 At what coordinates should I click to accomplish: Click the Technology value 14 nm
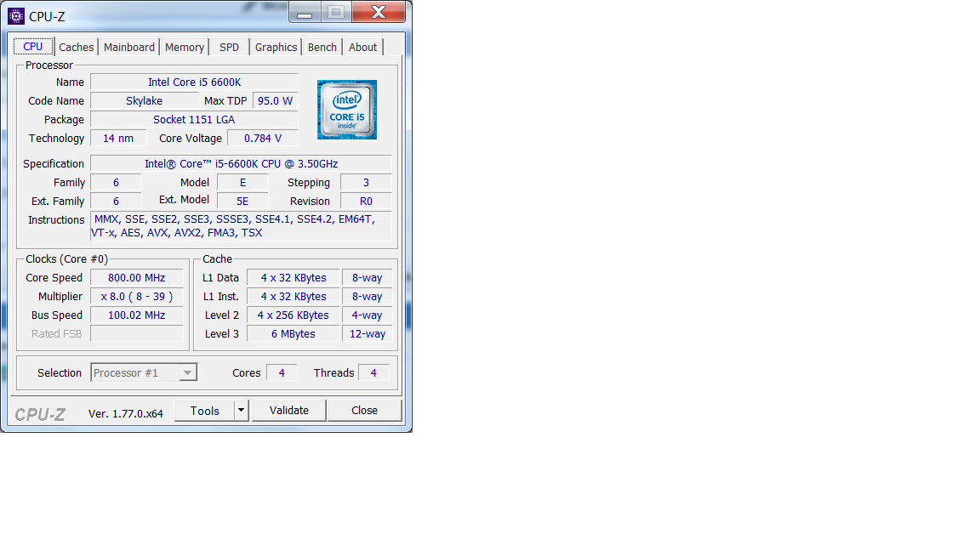[x=118, y=138]
